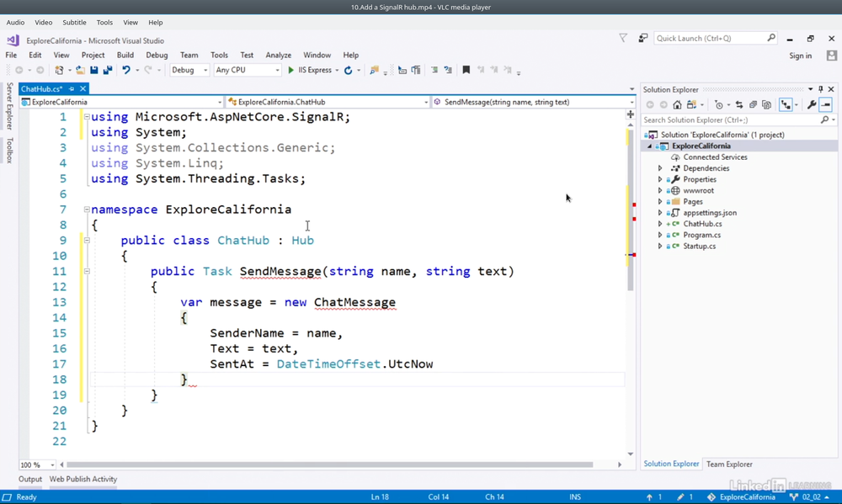The width and height of the screenshot is (842, 504).
Task: Click Show All Files icon
Action: click(x=767, y=104)
